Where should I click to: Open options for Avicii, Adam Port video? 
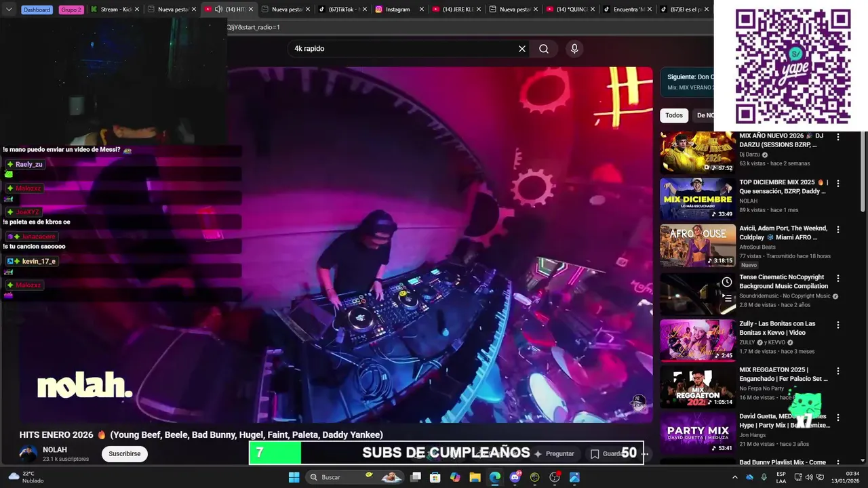[838, 230]
